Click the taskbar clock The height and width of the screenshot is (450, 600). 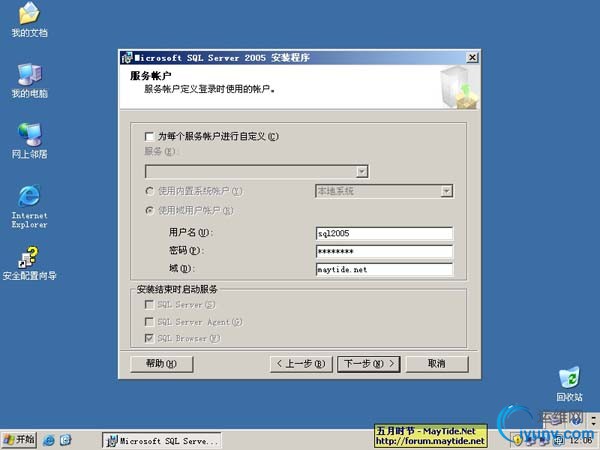pos(581,441)
